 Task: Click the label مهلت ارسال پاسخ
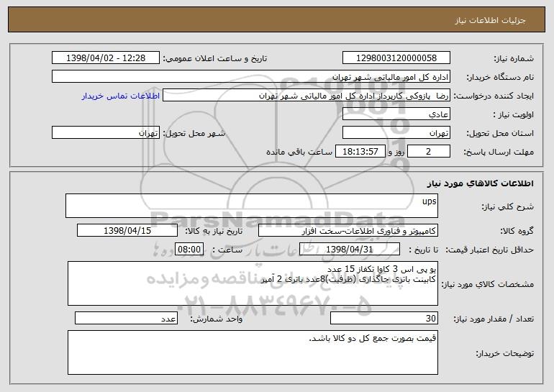[x=499, y=152]
